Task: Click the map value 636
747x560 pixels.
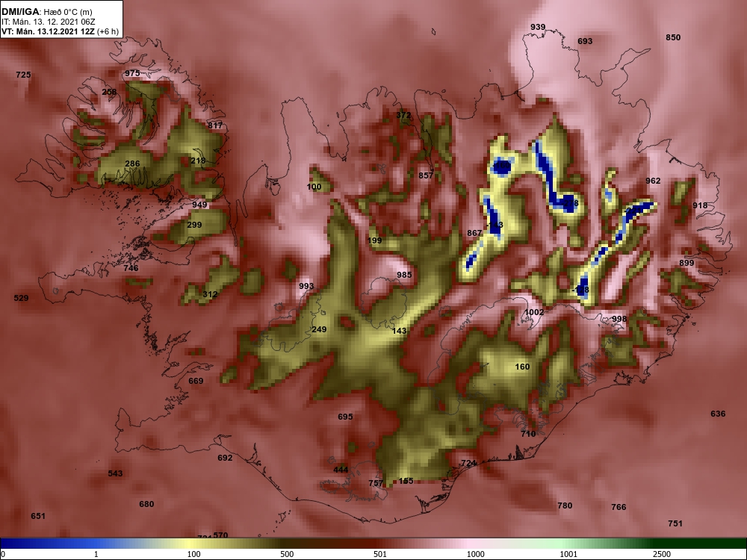Action: [x=718, y=414]
